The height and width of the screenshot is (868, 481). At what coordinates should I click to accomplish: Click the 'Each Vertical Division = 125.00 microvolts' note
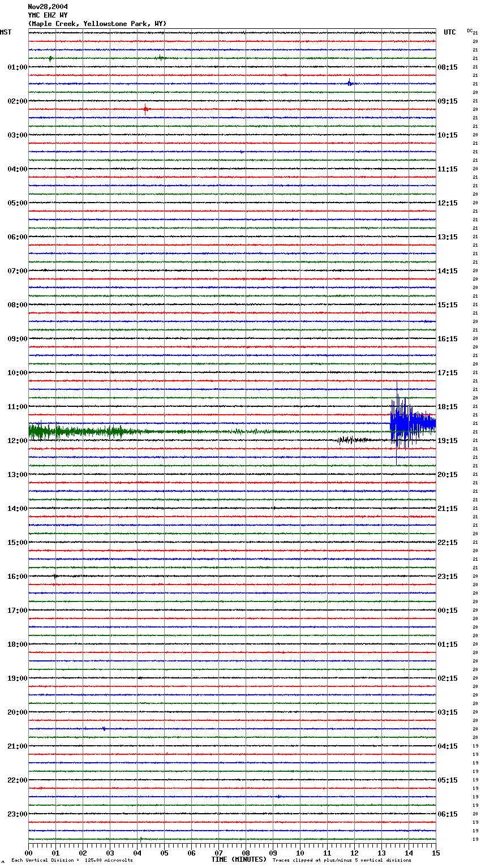point(72,861)
